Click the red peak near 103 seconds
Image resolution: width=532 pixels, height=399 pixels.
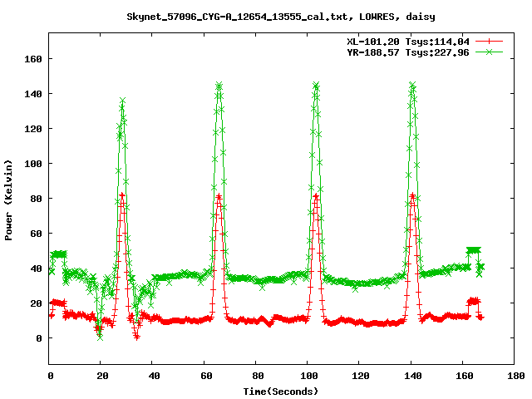[x=316, y=196]
